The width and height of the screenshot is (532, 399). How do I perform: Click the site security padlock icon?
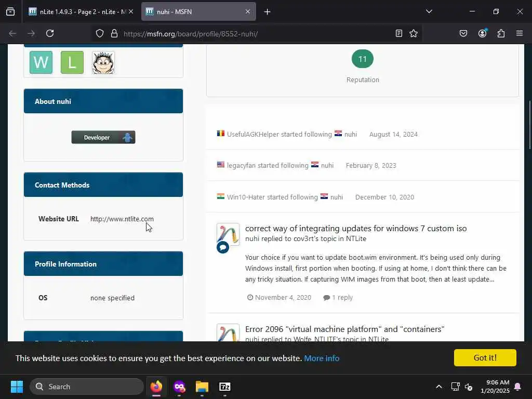coord(114,33)
